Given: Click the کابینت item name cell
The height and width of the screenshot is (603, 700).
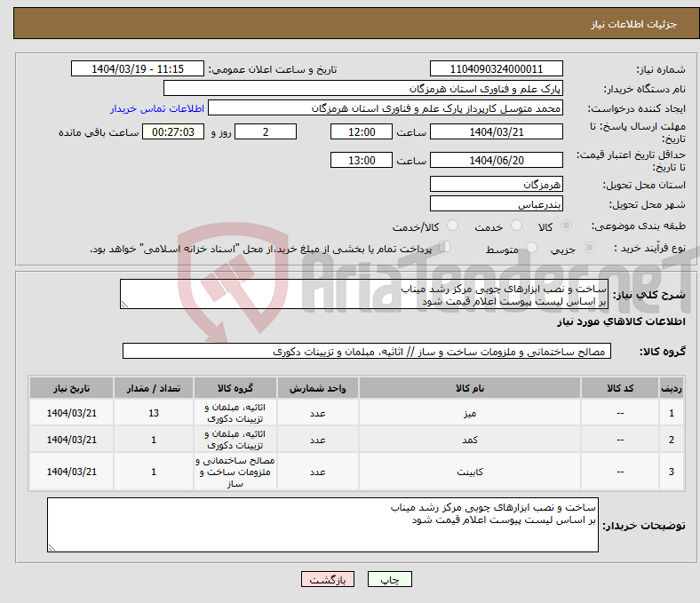Looking at the screenshot, I should click(x=470, y=472).
